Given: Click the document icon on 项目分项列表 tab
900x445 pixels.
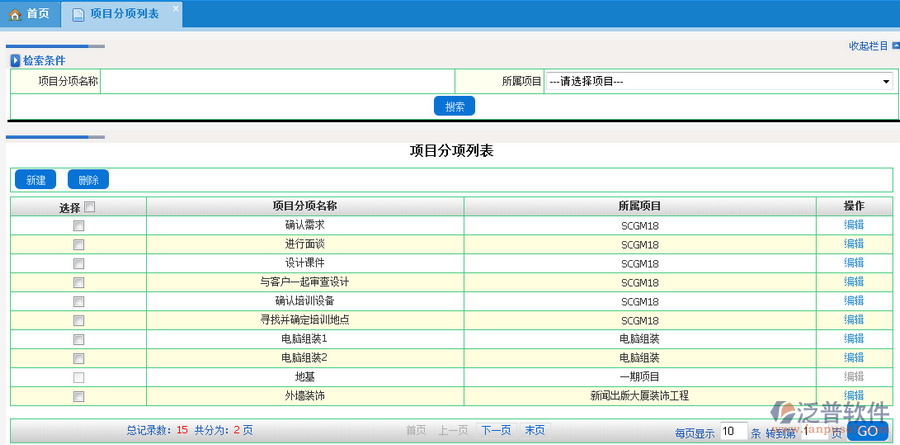Looking at the screenshot, I should point(78,14).
